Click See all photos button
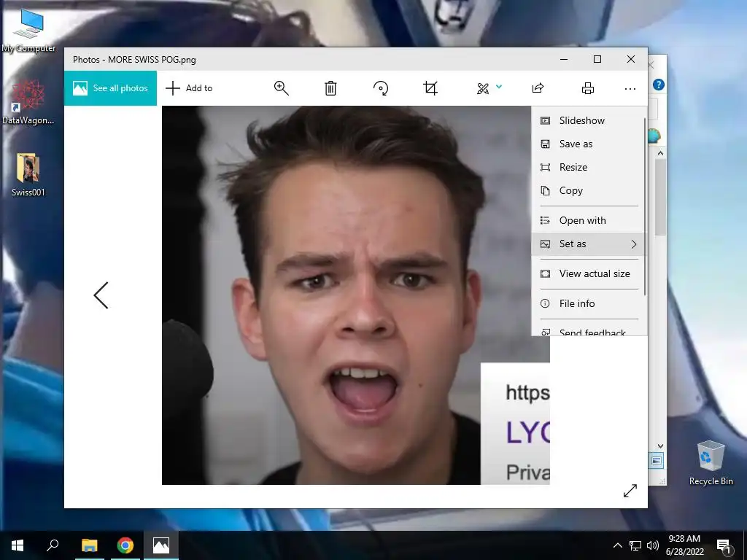Screen dimensions: 747x560 tap(111, 88)
